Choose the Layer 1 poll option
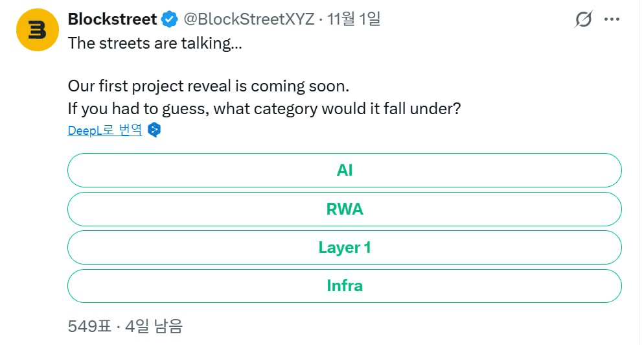Viewport: 644px width, 345px height. 344,247
